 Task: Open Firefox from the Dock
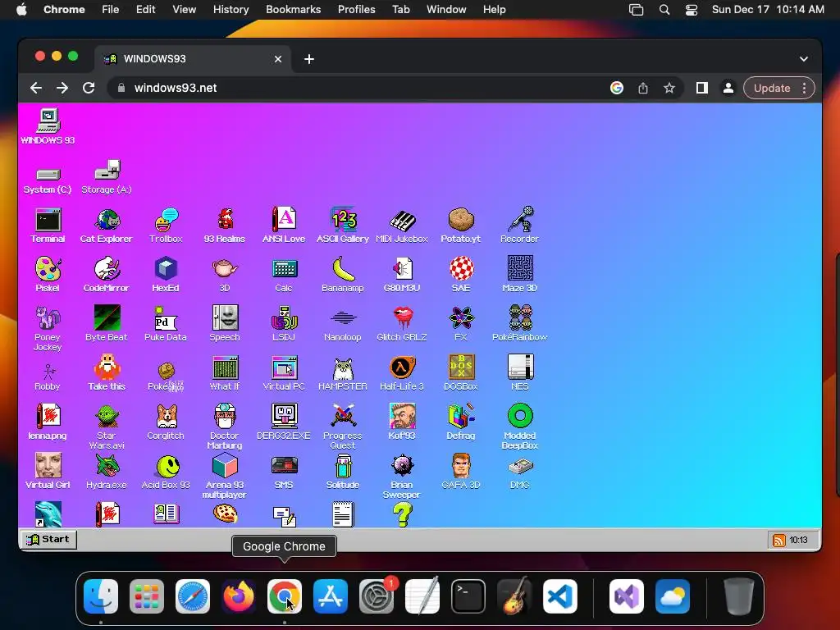[x=239, y=596]
